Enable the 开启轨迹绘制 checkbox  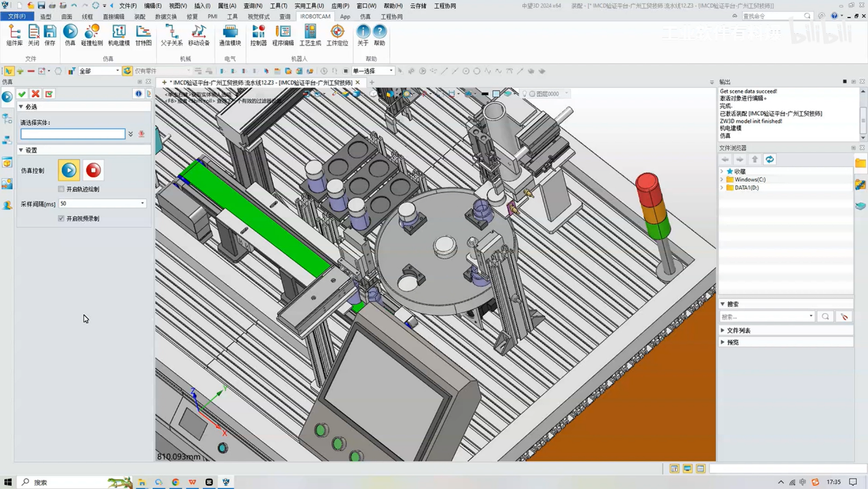click(x=62, y=189)
